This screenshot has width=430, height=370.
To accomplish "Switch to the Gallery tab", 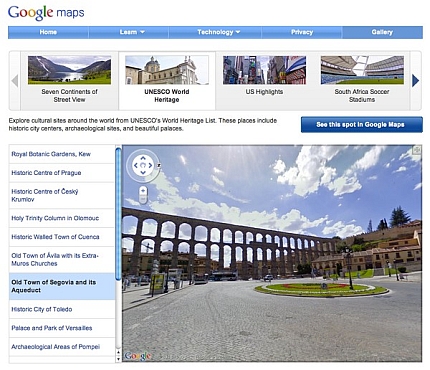I will 382,32.
